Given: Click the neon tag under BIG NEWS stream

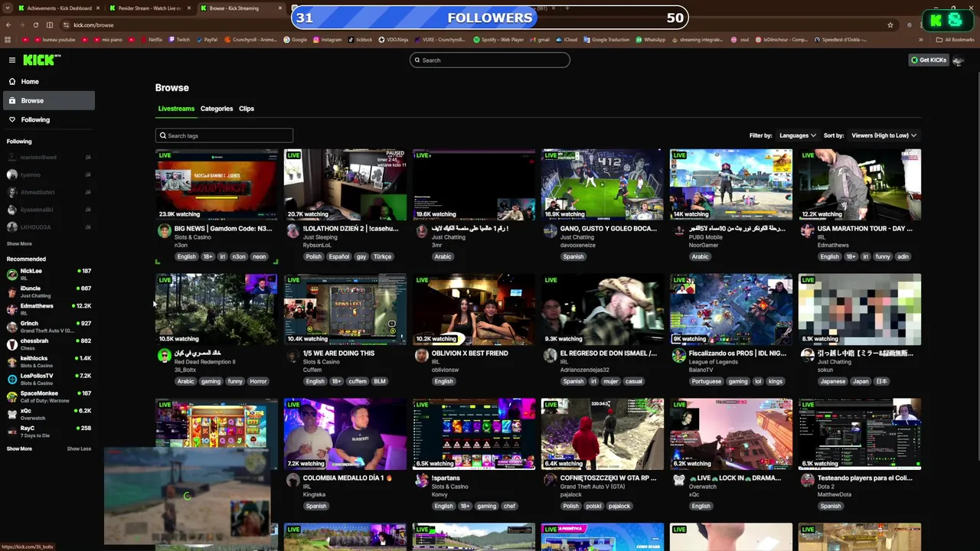Looking at the screenshot, I should pos(260,257).
